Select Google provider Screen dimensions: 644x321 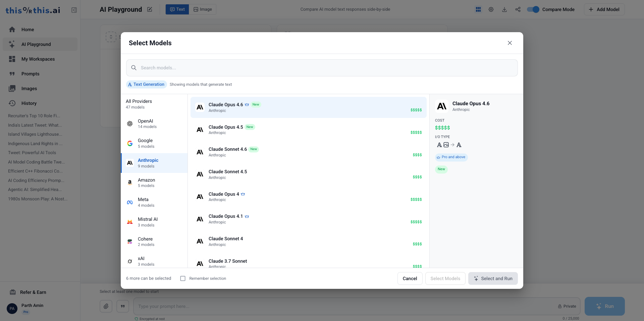tap(154, 143)
